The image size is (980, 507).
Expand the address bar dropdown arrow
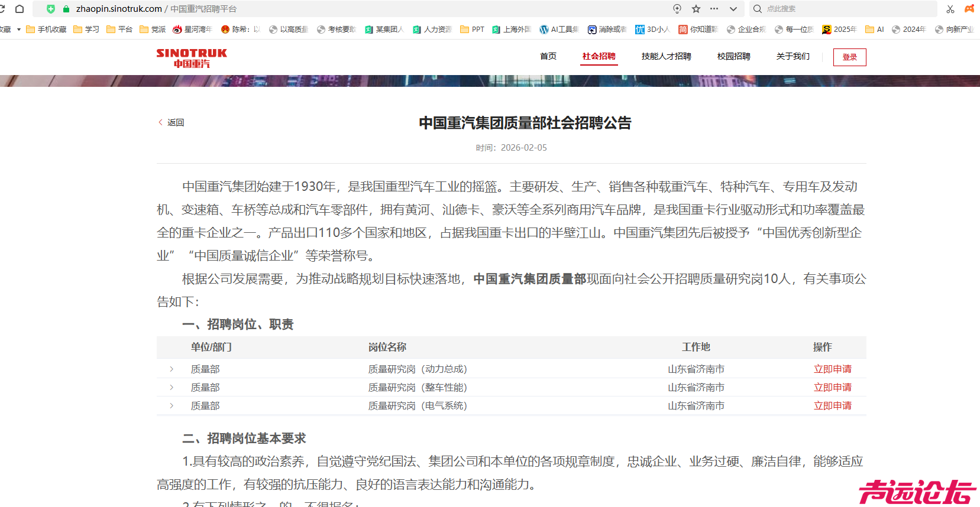(733, 9)
